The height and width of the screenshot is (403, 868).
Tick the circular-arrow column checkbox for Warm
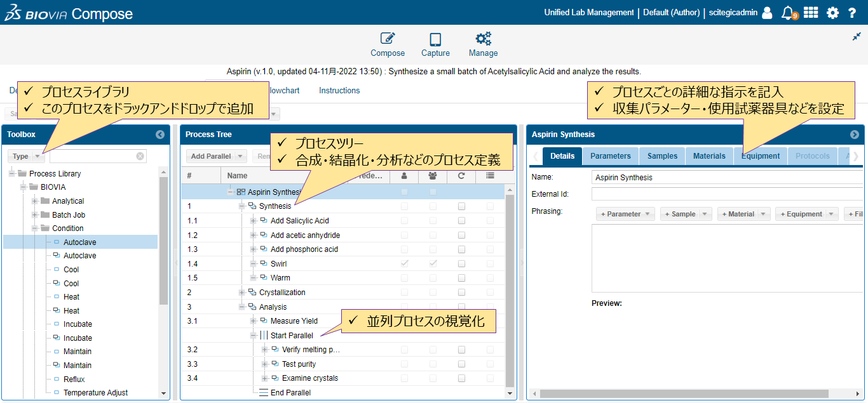[x=461, y=278]
